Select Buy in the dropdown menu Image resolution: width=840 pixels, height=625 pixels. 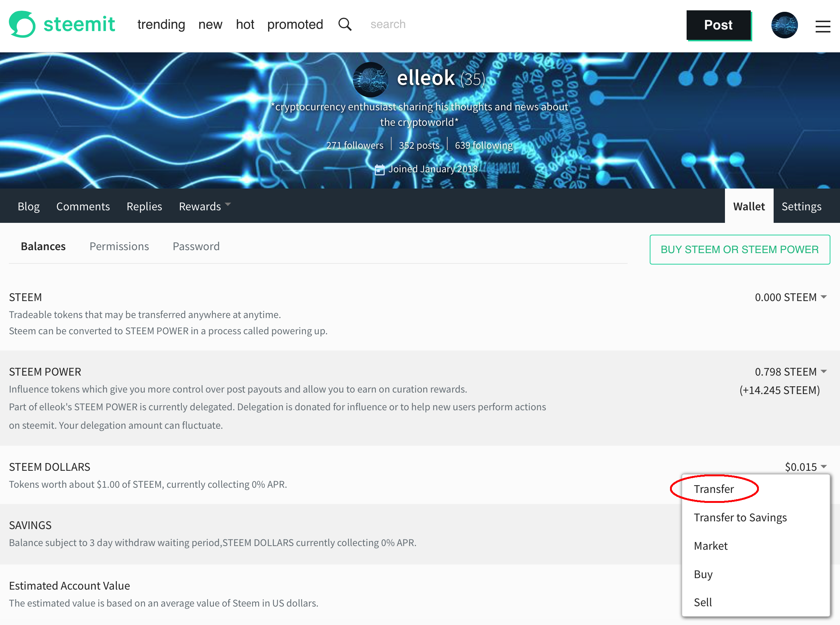[x=703, y=574]
